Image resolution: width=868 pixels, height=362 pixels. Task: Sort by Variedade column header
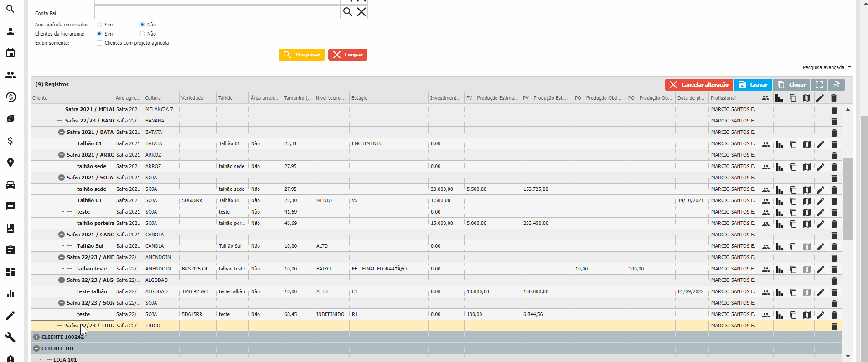pos(198,98)
